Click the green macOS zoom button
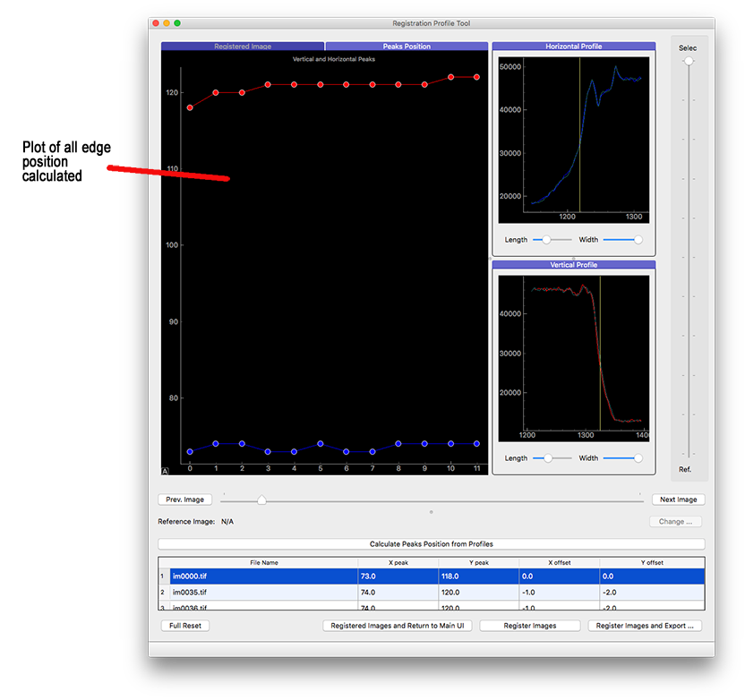 click(177, 23)
